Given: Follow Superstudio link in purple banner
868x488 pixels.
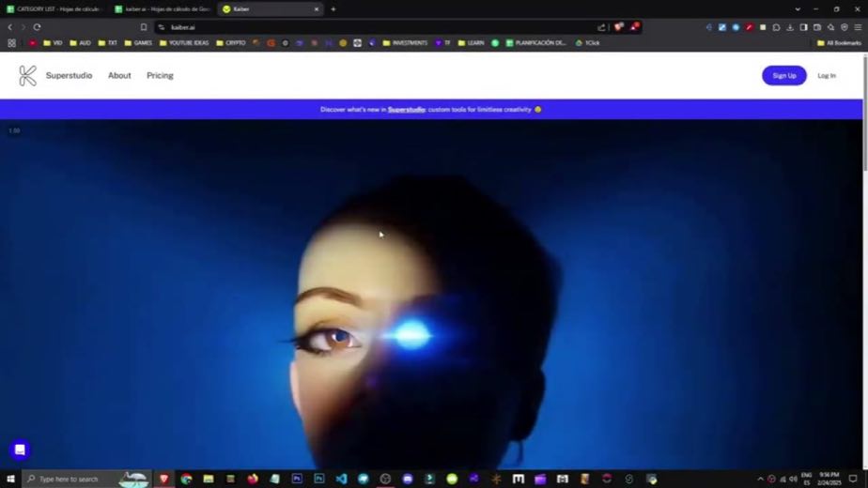Looking at the screenshot, I should [407, 110].
